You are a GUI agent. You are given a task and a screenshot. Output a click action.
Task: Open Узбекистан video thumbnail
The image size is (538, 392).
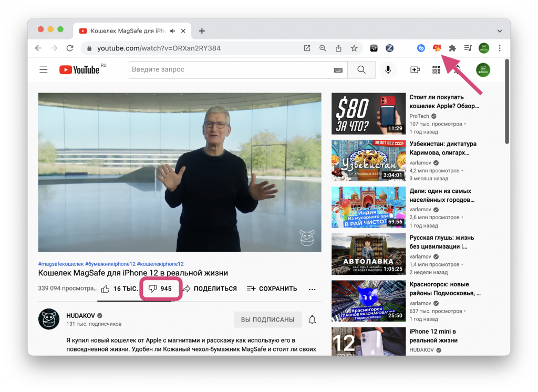[x=368, y=160]
